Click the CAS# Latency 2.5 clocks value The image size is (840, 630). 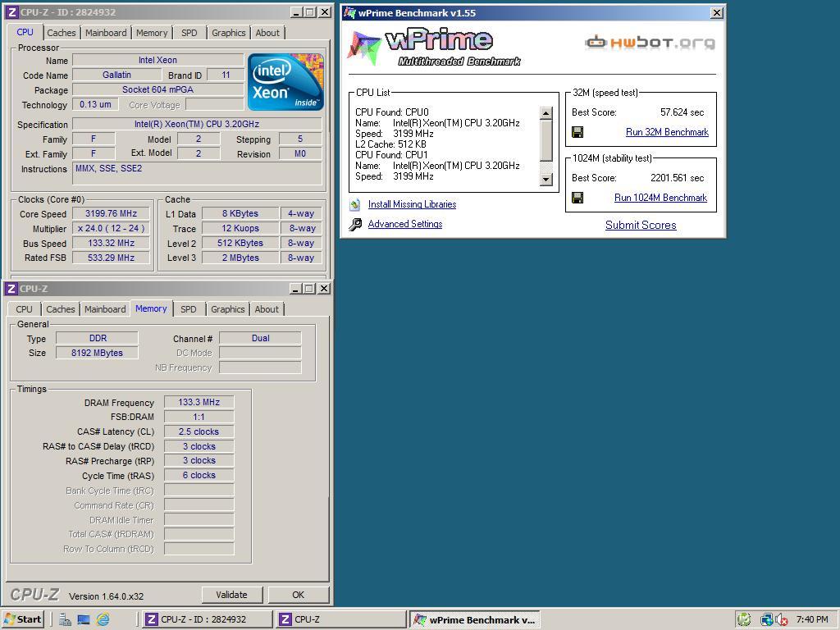(199, 431)
